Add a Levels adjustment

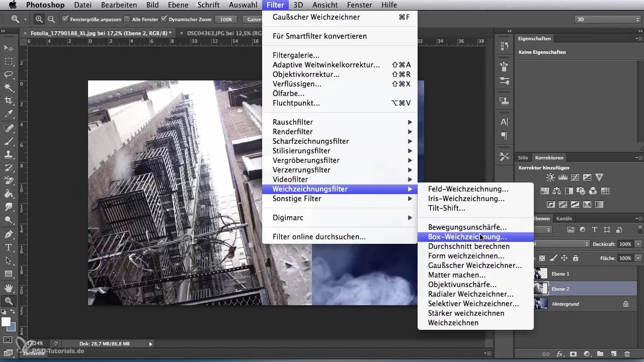click(x=563, y=177)
